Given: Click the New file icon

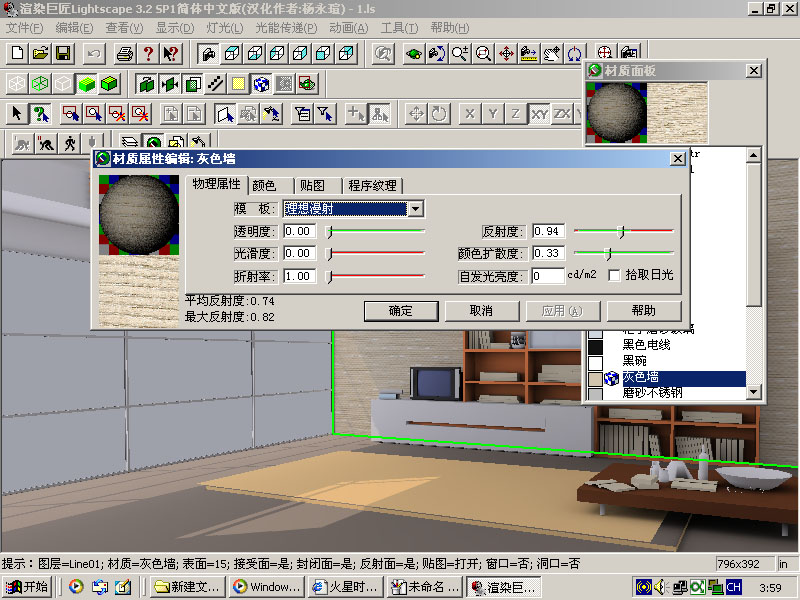Looking at the screenshot, I should tap(17, 53).
